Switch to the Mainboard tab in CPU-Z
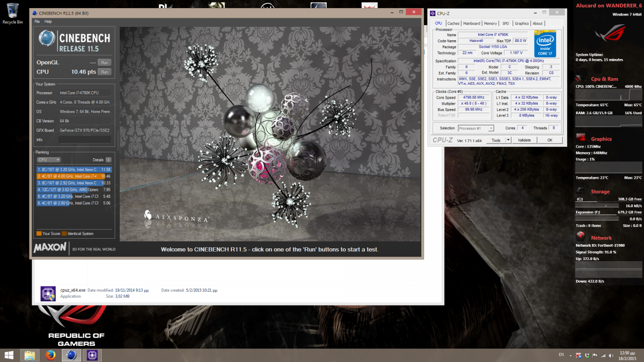This screenshot has height=362, width=644. click(472, 23)
